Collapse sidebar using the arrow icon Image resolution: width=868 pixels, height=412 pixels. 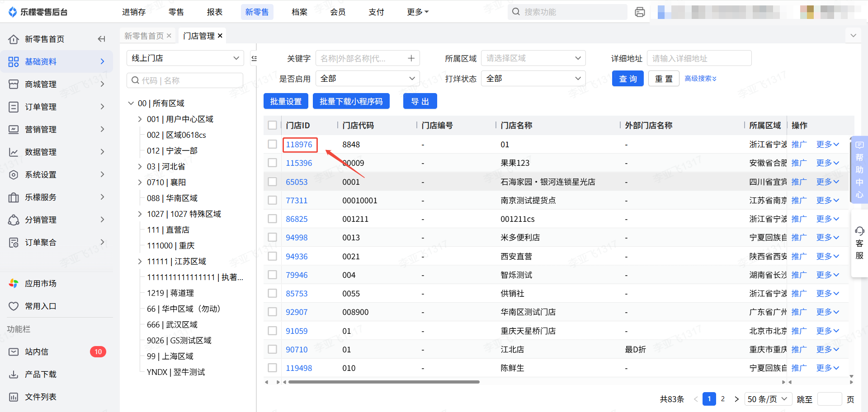pos(101,39)
